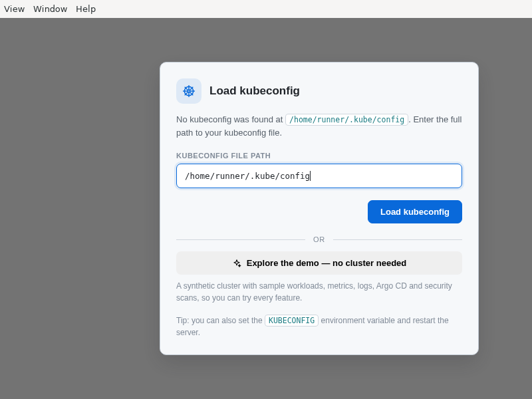Click the synthetic cluster description text

coord(314,292)
